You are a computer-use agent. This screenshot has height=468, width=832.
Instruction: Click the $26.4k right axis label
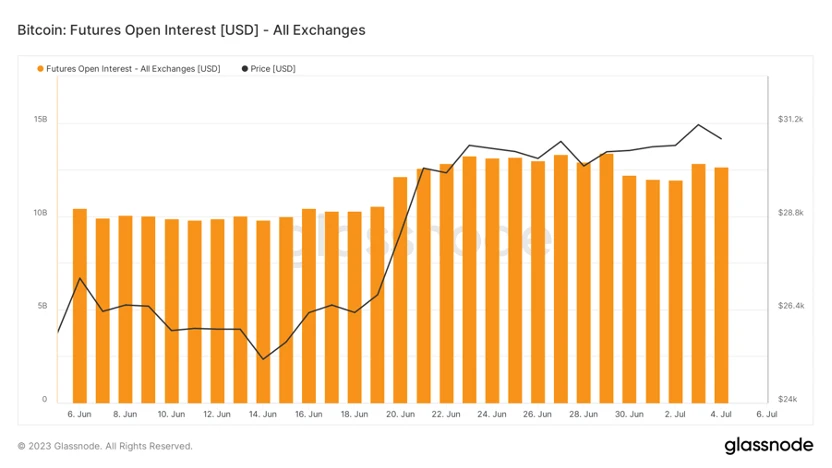(791, 306)
